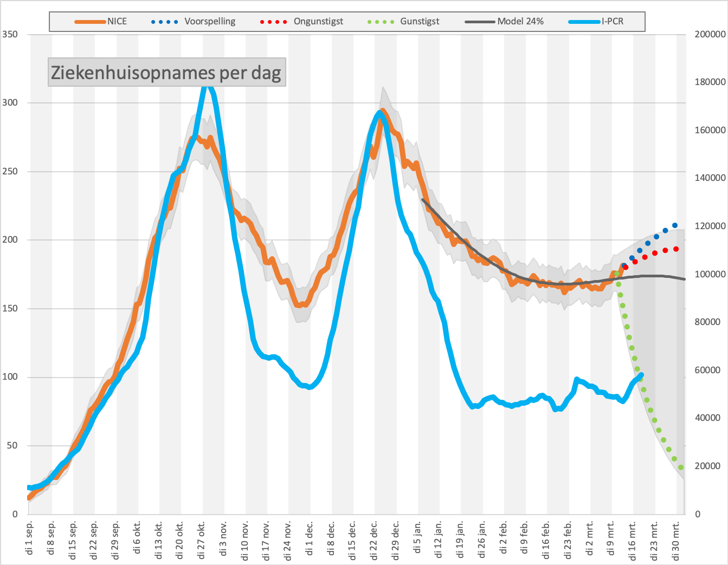Click right axis value 180000
This screenshot has width=728, height=565.
(710, 82)
